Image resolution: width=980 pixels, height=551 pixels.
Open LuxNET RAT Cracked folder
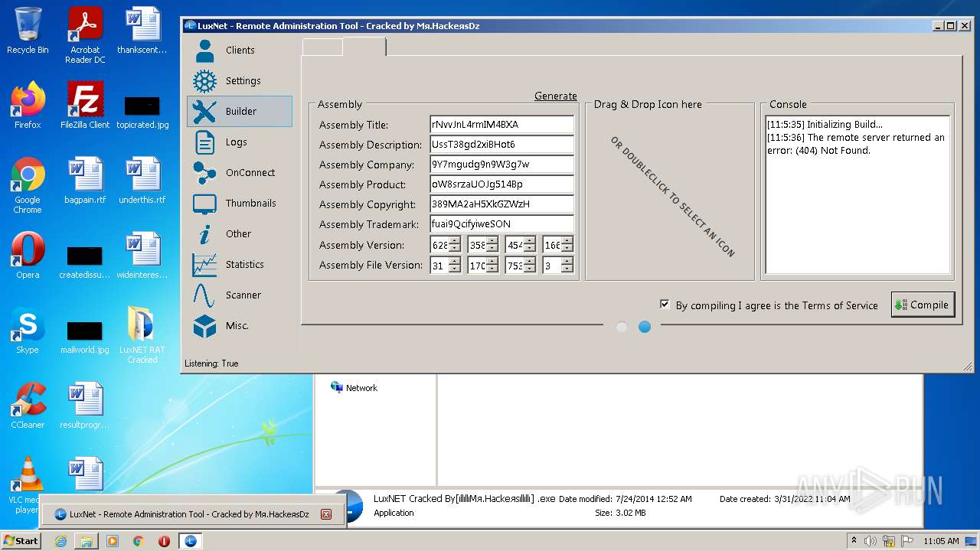[142, 335]
